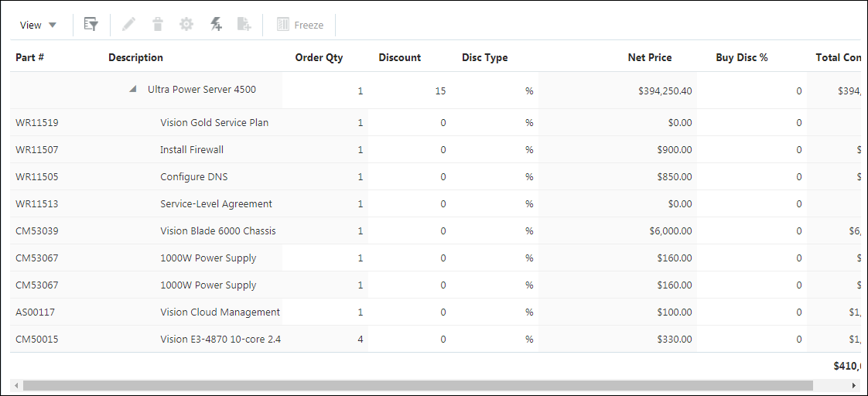Click Configure DNS description
The width and height of the screenshot is (868, 396).
pyautogui.click(x=193, y=177)
